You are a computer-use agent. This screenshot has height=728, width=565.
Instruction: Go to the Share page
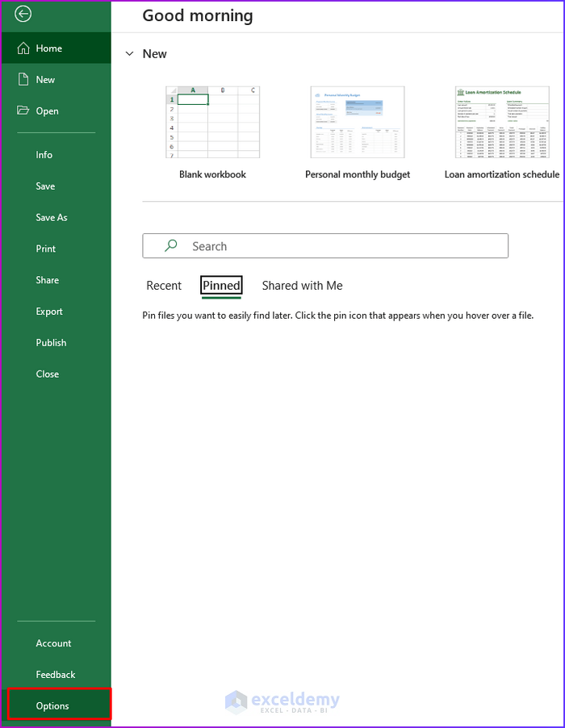tap(48, 280)
